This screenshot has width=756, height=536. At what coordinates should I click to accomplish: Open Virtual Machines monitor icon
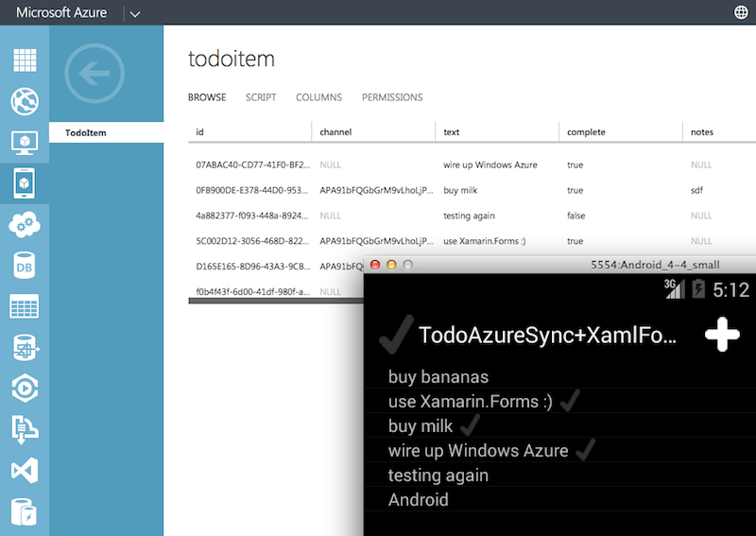click(25, 143)
